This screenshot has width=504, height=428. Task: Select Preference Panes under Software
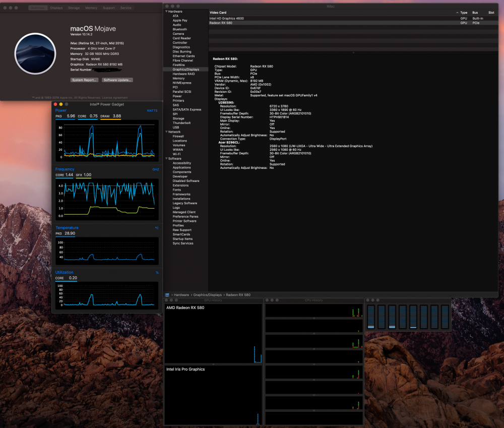[x=185, y=216]
